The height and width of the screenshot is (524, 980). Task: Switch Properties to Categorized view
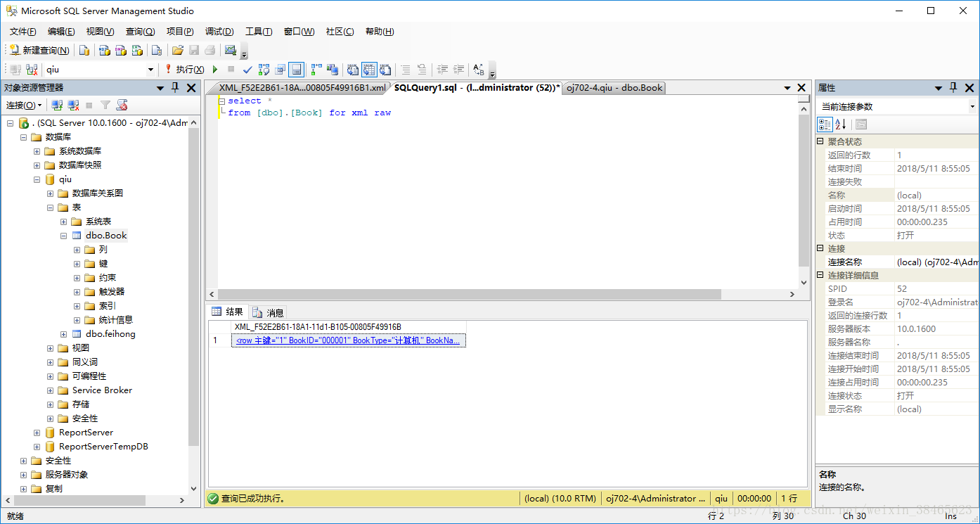[825, 124]
